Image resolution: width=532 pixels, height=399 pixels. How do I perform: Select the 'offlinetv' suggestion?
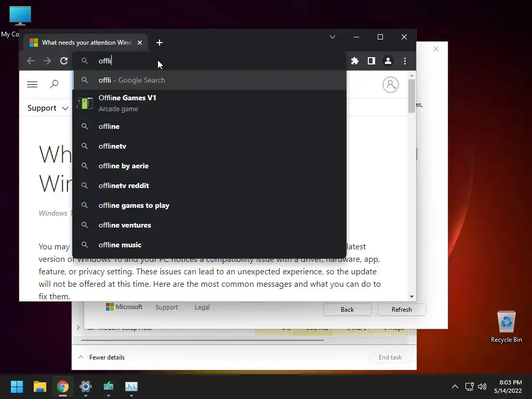pyautogui.click(x=209, y=146)
